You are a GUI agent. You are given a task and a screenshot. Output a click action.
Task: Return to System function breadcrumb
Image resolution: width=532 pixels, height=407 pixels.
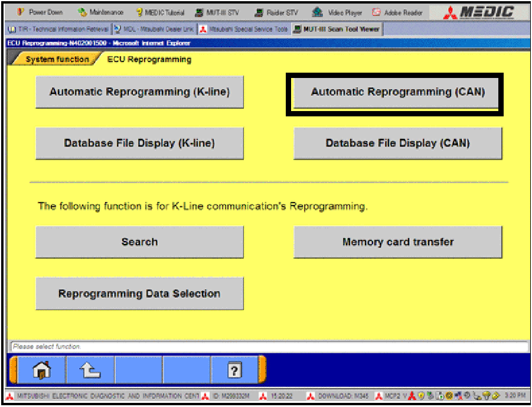pyautogui.click(x=57, y=59)
